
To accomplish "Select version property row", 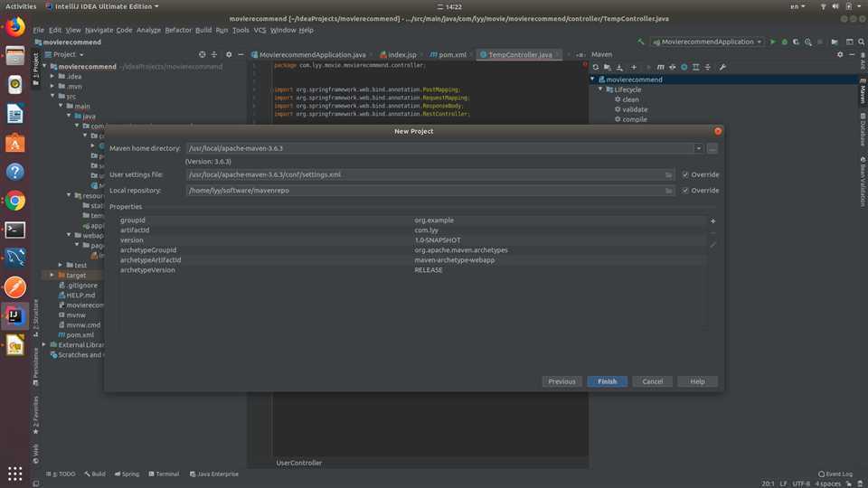I will 412,240.
